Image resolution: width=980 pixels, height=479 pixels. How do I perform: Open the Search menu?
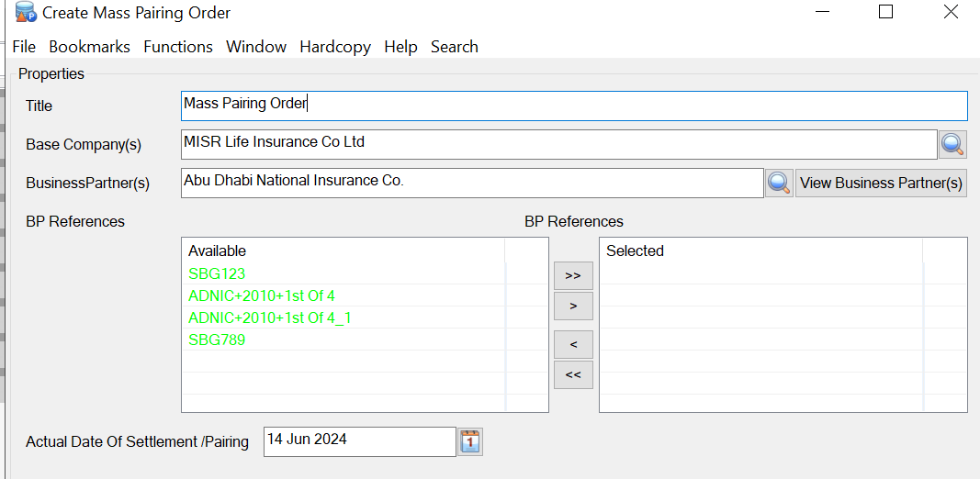(x=455, y=47)
